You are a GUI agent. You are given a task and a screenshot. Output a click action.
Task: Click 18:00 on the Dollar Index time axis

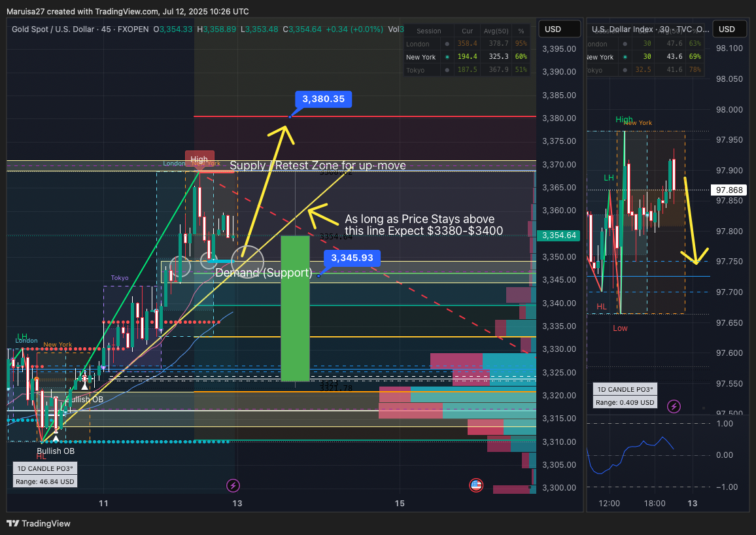[x=654, y=503]
